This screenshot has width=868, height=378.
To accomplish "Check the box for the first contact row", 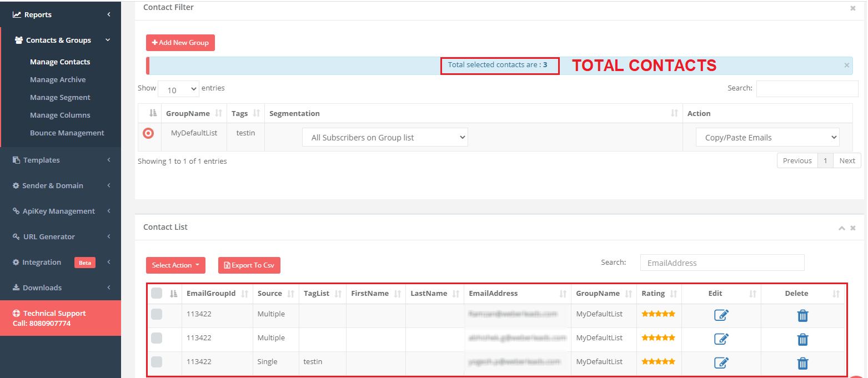I will (157, 314).
